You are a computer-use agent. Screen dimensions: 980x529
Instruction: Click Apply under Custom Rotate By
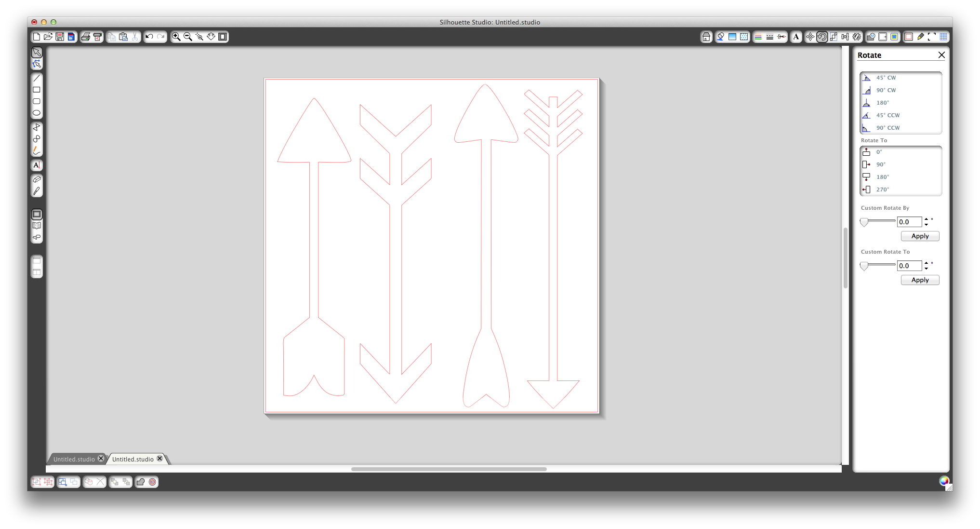[x=920, y=236]
